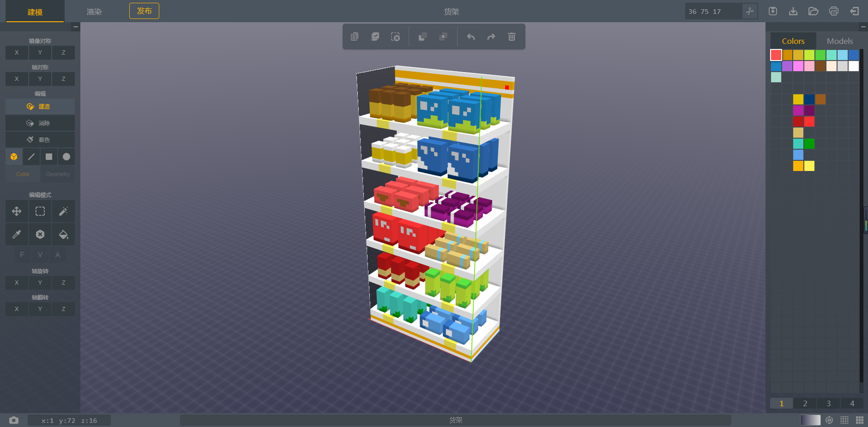Click the Colors palette scrollbar
The height and width of the screenshot is (427, 868).
pos(862,215)
